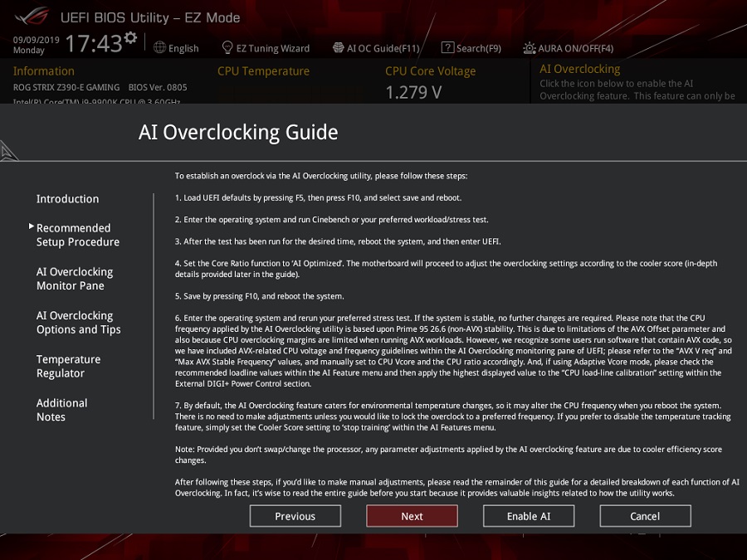Click the Cancel button
The height and width of the screenshot is (560, 747).
click(x=646, y=516)
